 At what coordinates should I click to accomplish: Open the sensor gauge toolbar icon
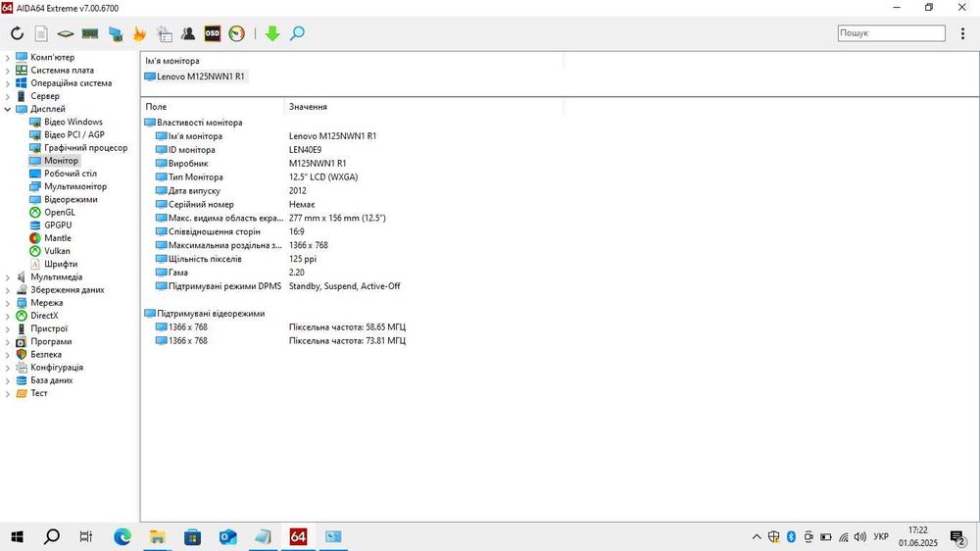237,33
